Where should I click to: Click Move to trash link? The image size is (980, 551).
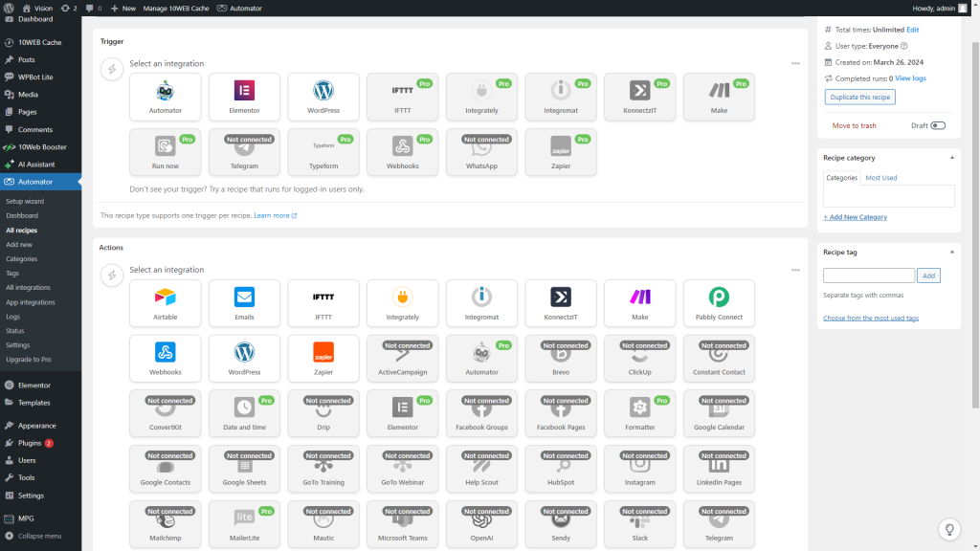[x=854, y=125]
